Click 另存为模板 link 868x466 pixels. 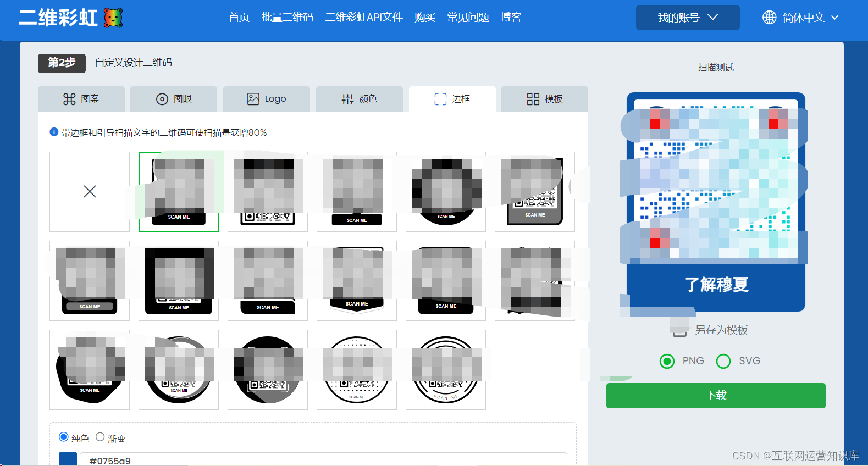coord(721,330)
